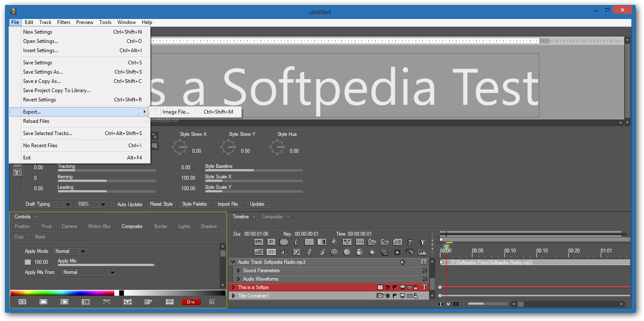Click the Reset Style button
The height and width of the screenshot is (321, 644).
pos(162,204)
